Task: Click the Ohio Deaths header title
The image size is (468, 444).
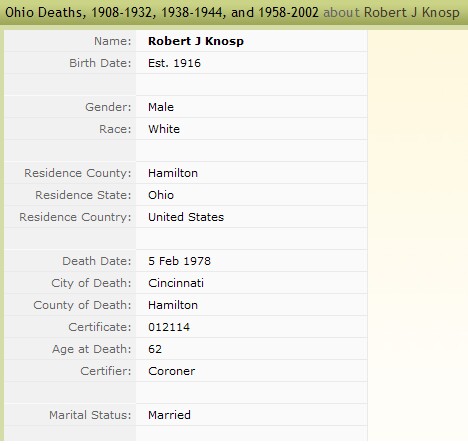Action: click(162, 12)
